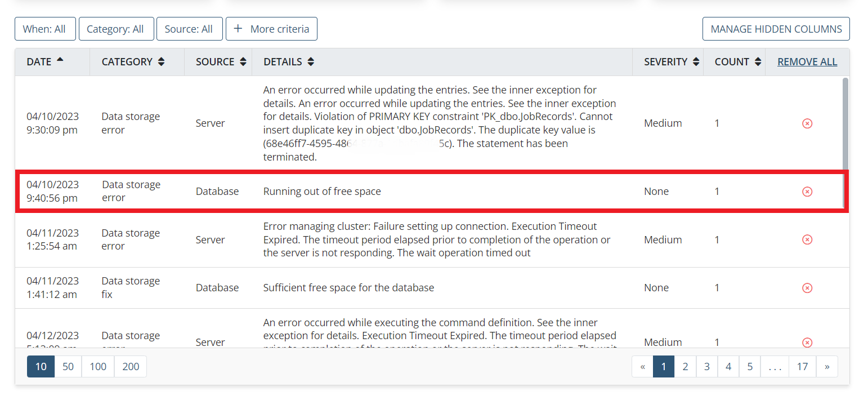The height and width of the screenshot is (400, 868).
Task: Add more criteria to the filter
Action: click(271, 29)
